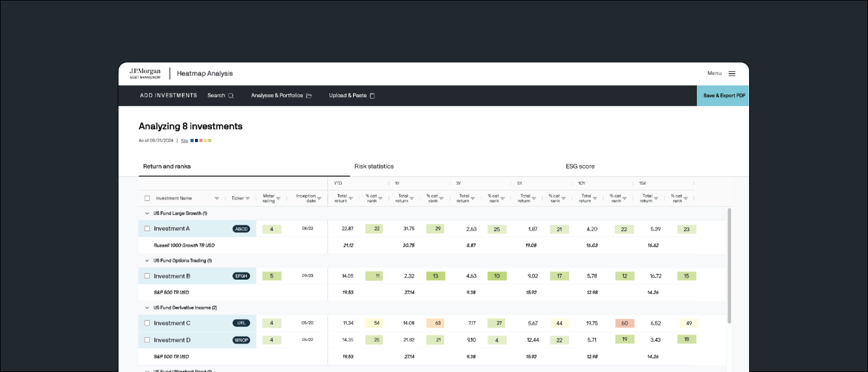Open the Ticker column sort dropdown
This screenshot has height=372, width=868.
click(x=247, y=199)
